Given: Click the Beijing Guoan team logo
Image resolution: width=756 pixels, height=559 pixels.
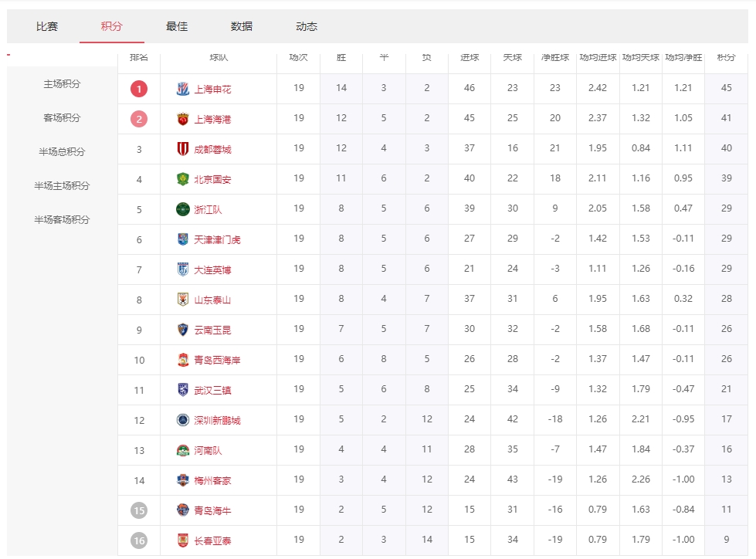Looking at the screenshot, I should point(183,179).
